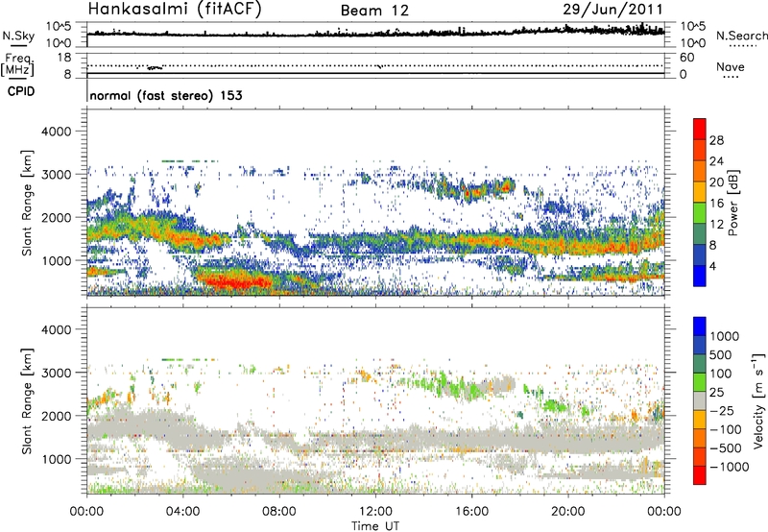Click the 18 tick on the Freq axis

64,58
